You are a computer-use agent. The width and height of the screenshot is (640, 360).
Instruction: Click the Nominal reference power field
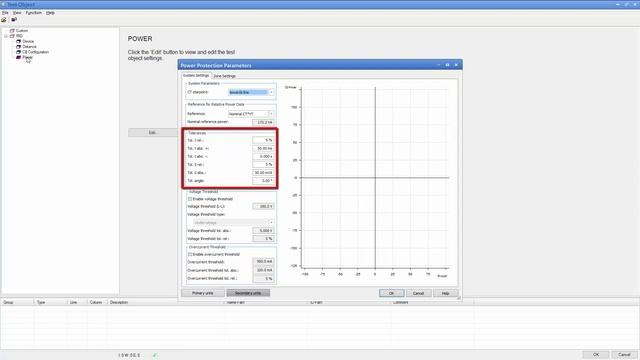(263, 122)
